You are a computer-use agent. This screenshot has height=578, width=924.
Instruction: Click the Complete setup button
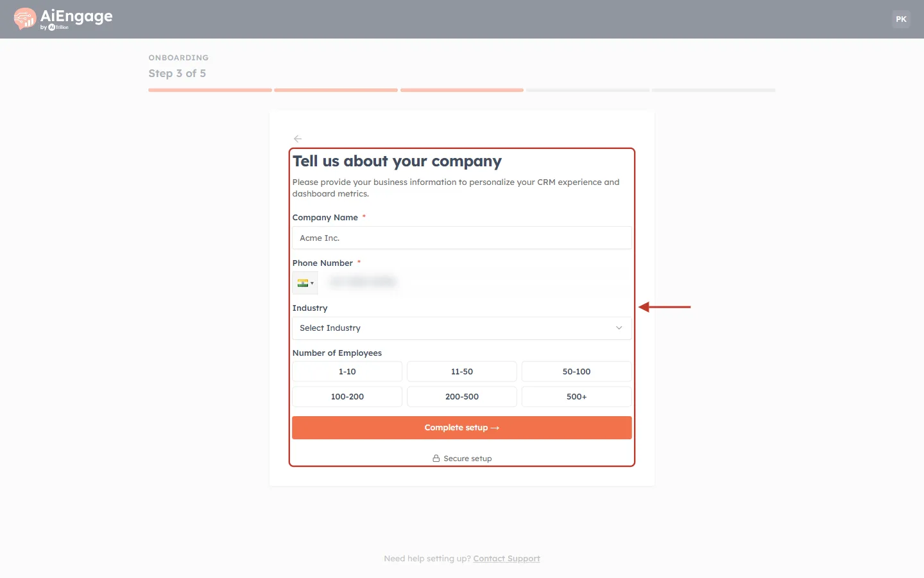[x=462, y=428]
